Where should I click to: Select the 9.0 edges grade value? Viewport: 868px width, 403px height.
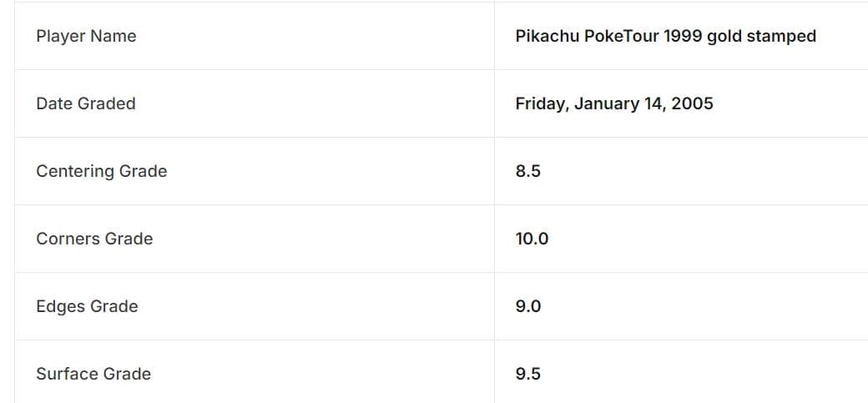[x=528, y=306]
